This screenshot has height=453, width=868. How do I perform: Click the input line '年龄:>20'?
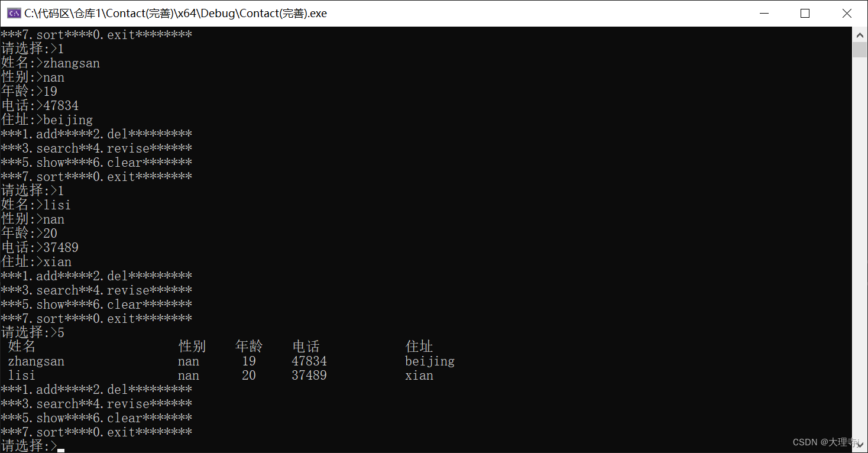pos(29,234)
